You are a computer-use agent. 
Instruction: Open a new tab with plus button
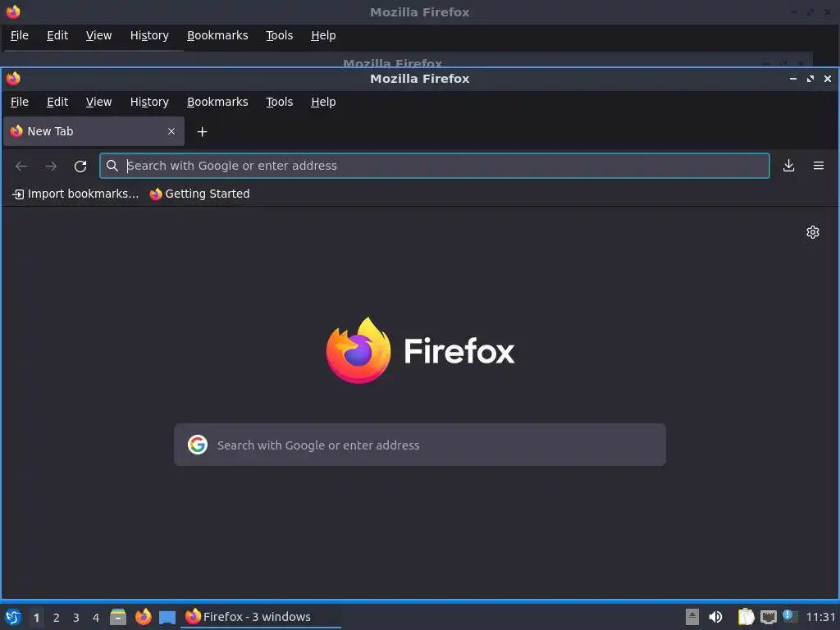point(202,132)
